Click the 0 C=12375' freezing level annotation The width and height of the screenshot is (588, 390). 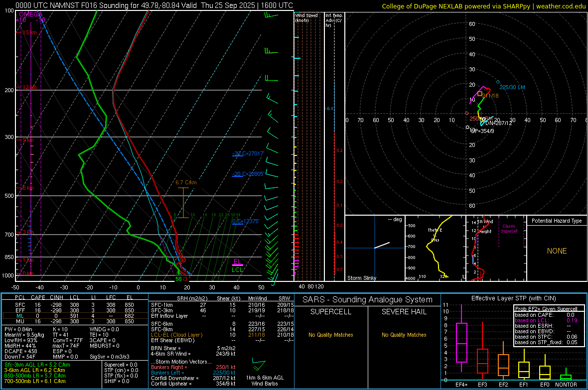[x=246, y=221]
